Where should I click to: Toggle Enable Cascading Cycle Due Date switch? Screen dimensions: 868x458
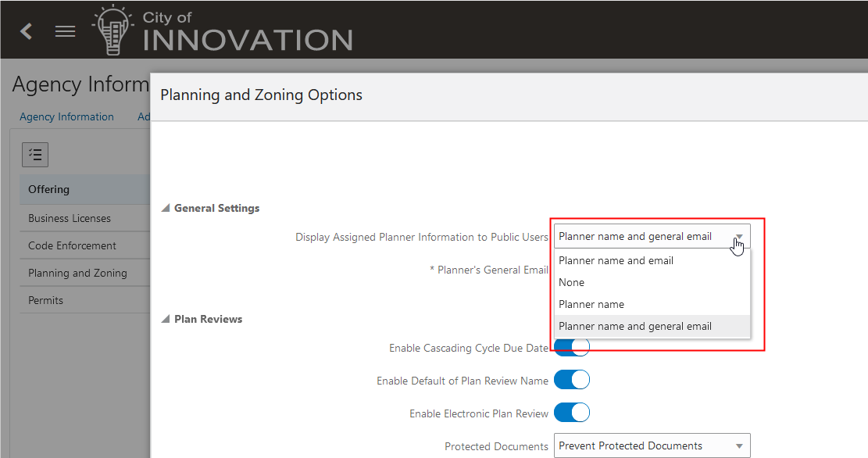click(x=572, y=348)
